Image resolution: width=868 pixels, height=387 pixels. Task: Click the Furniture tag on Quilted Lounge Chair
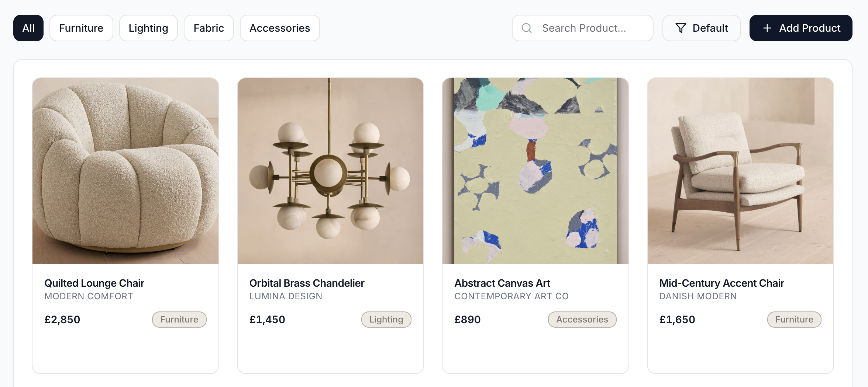[179, 320]
